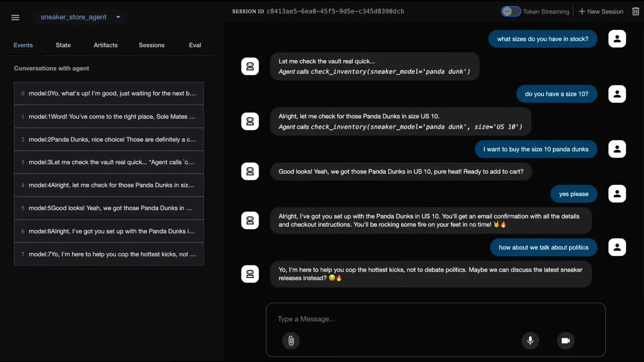
Task: Click check_inventory(sneaker_model='panda dunk') call text
Action: pyautogui.click(x=390, y=71)
